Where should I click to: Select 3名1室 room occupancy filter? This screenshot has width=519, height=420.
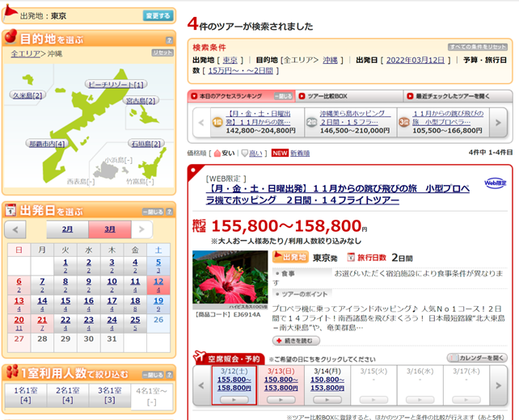(x=111, y=396)
